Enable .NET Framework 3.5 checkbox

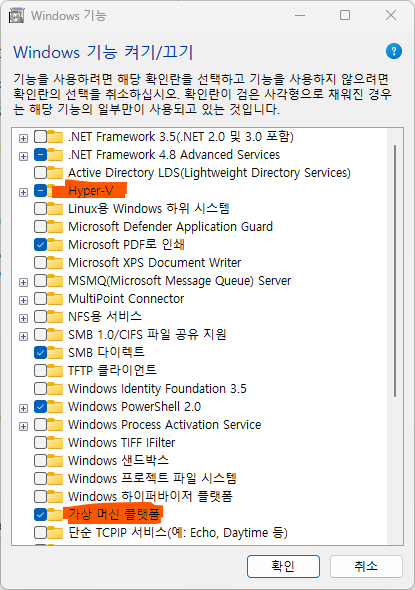click(40, 137)
